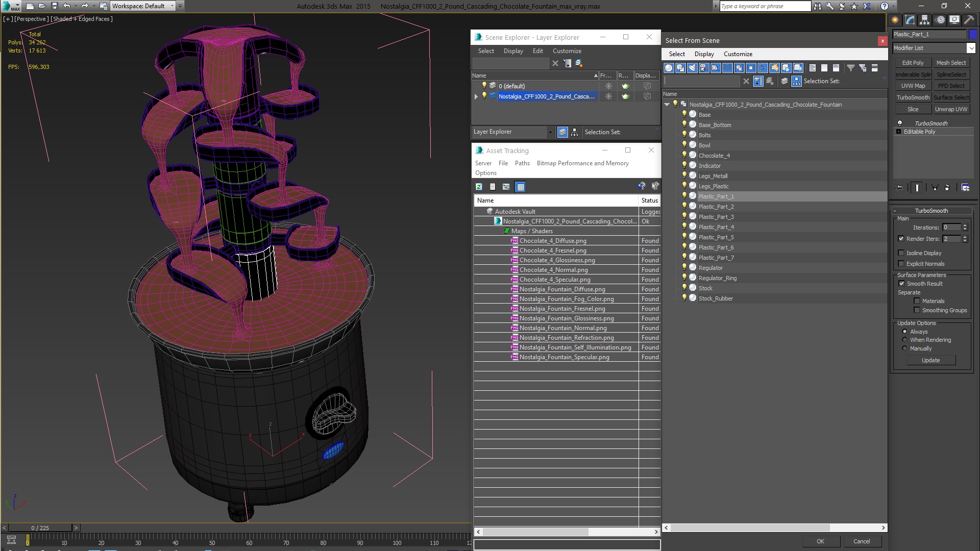Toggle Display Bone Objects filter icon
This screenshot has width=980, height=551.
(x=763, y=68)
